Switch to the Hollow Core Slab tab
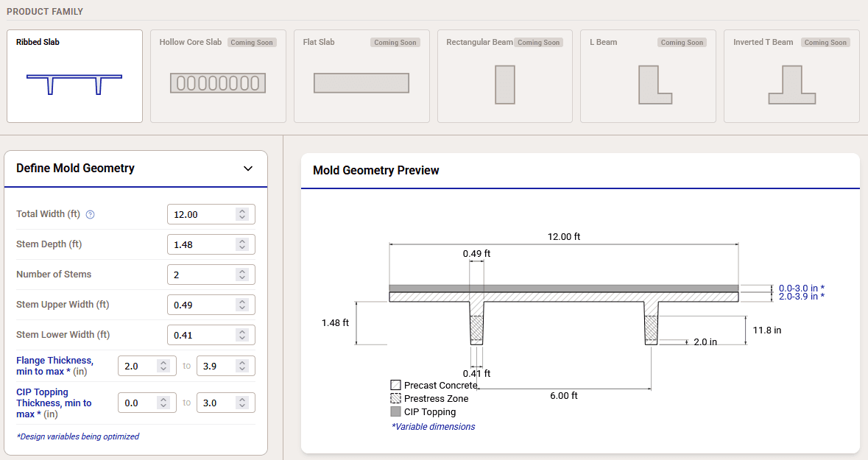The width and height of the screenshot is (868, 460). pos(217,76)
